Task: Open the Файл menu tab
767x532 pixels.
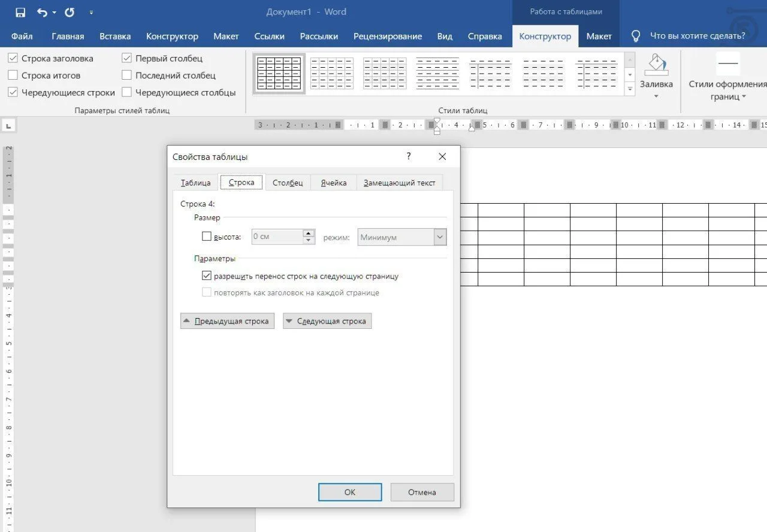Action: click(x=22, y=36)
